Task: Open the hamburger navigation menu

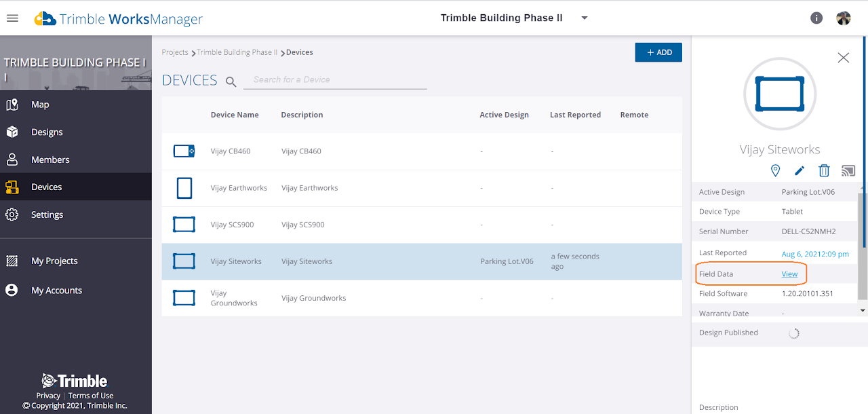Action: coord(12,18)
